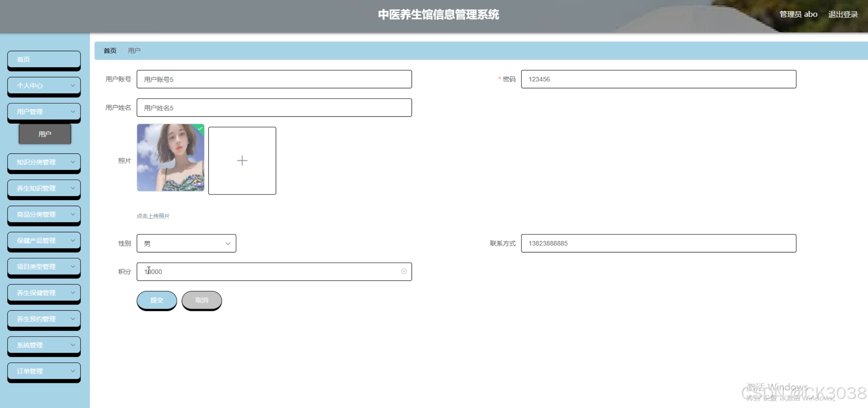Click the uploaded user photo thumbnail
868x408 pixels.
click(x=170, y=157)
